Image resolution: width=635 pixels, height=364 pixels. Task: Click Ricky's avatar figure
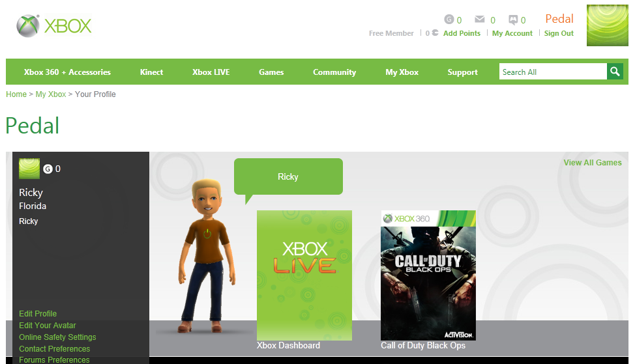coord(207,256)
